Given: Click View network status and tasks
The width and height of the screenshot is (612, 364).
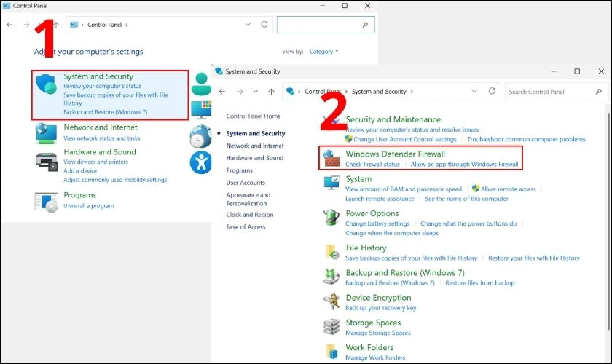Looking at the screenshot, I should point(102,138).
